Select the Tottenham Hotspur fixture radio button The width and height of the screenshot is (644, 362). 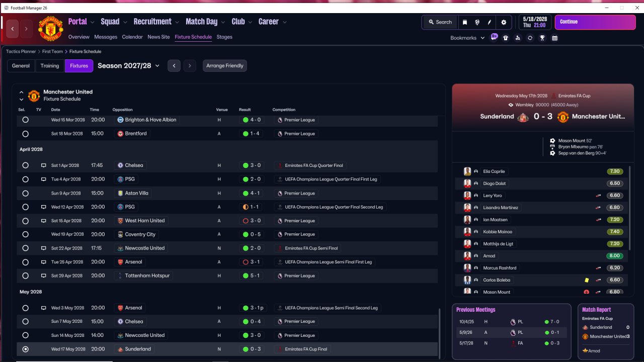(25, 276)
